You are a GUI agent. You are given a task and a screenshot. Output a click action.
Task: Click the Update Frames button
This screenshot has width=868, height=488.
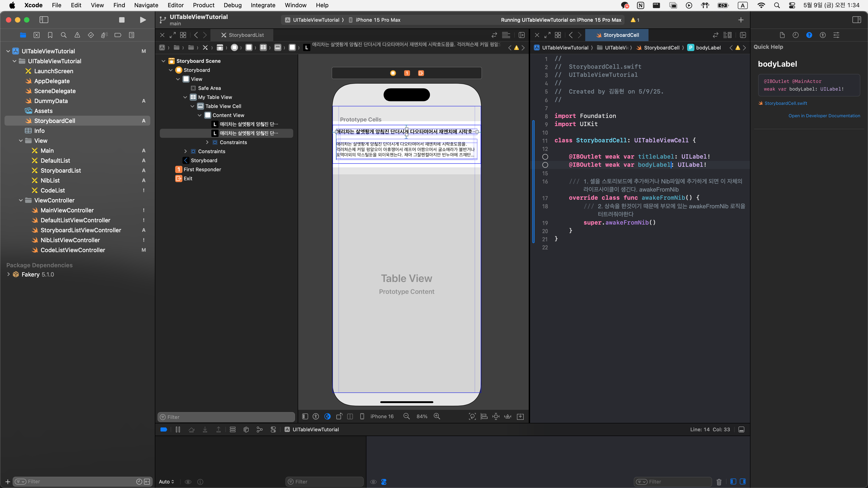click(472, 416)
